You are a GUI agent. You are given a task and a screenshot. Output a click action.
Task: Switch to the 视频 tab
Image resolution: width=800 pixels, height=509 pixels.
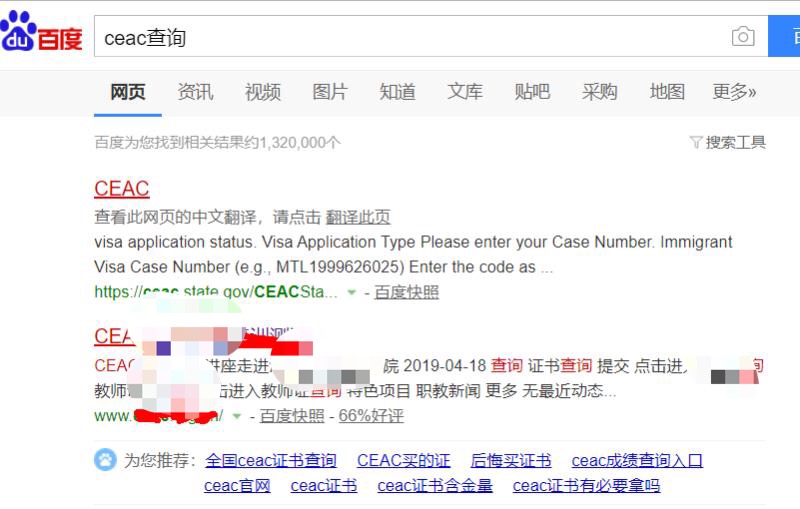[x=263, y=92]
